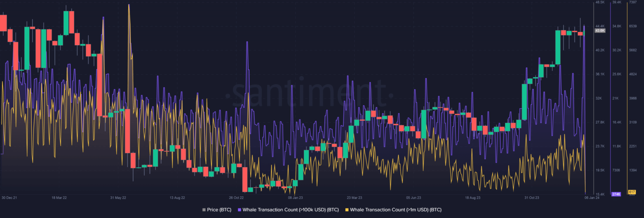
Task: Click the 48.5K top price axis label
Action: pyautogui.click(x=600, y=3)
